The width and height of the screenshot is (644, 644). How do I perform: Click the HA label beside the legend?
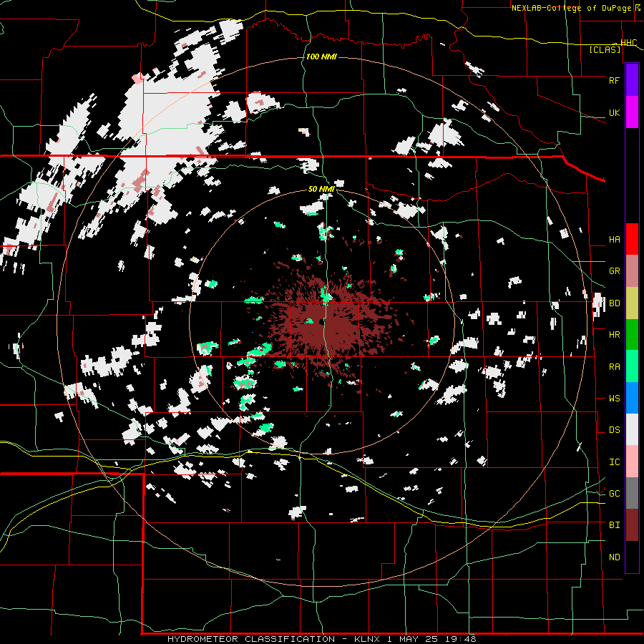coord(614,240)
